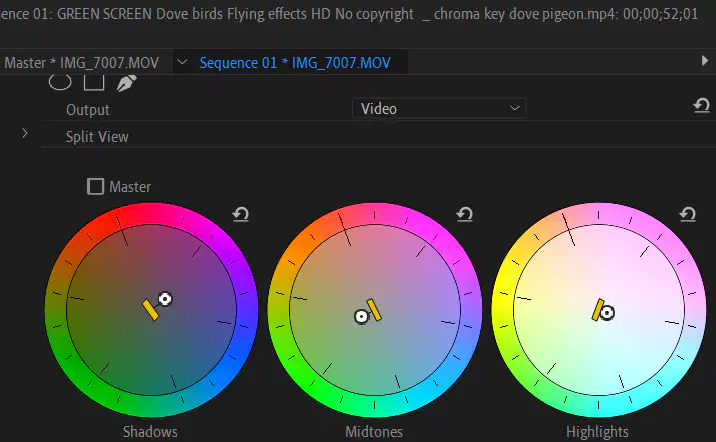Reset the Output parameter
This screenshot has height=442, width=716.
[x=701, y=106]
